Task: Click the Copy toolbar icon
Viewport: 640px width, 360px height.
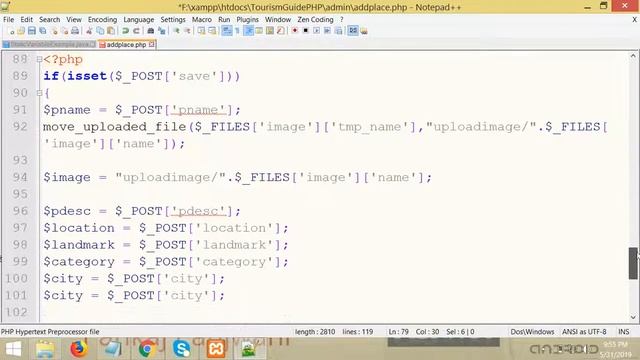Action: (x=100, y=31)
